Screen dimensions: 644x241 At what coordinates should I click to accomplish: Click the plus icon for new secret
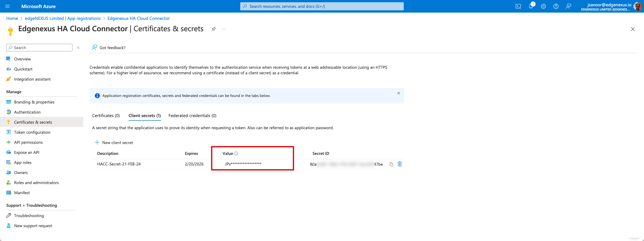(97, 142)
